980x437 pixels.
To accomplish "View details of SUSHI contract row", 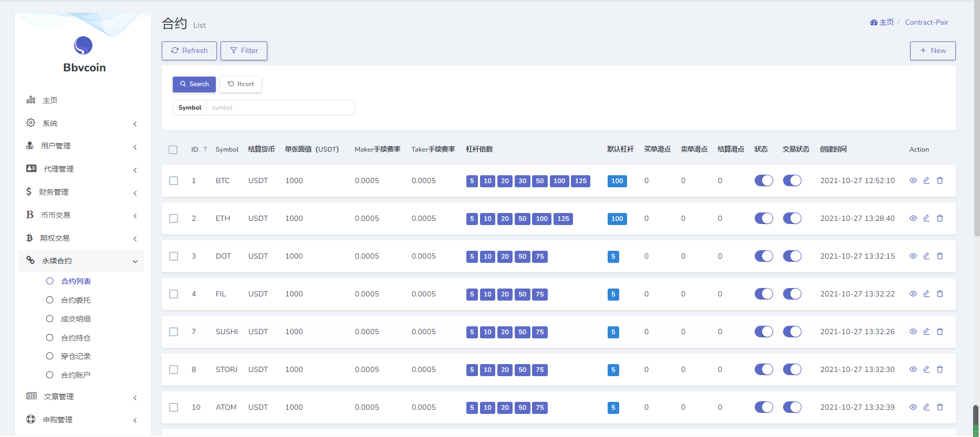I will coord(913,332).
